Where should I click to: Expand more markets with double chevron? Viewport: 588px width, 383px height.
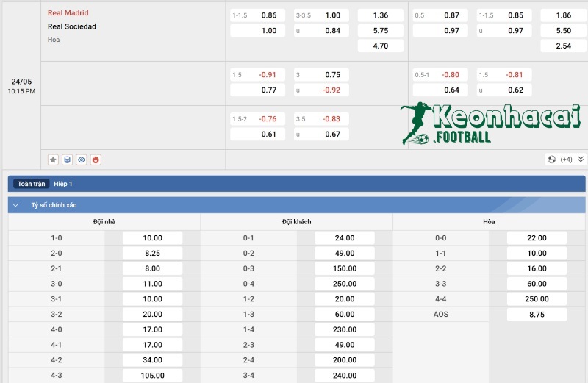tap(581, 160)
